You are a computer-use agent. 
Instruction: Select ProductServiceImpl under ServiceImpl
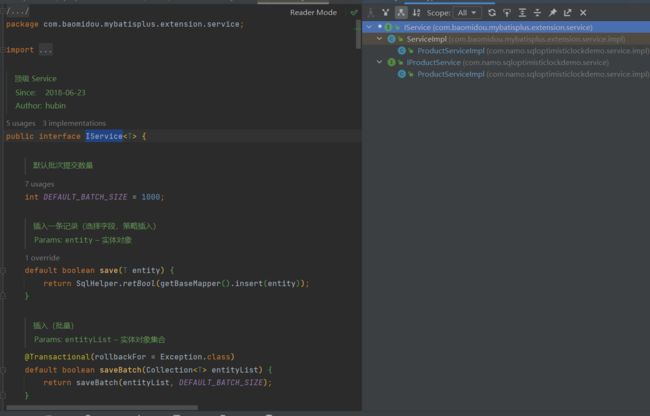(x=506, y=51)
